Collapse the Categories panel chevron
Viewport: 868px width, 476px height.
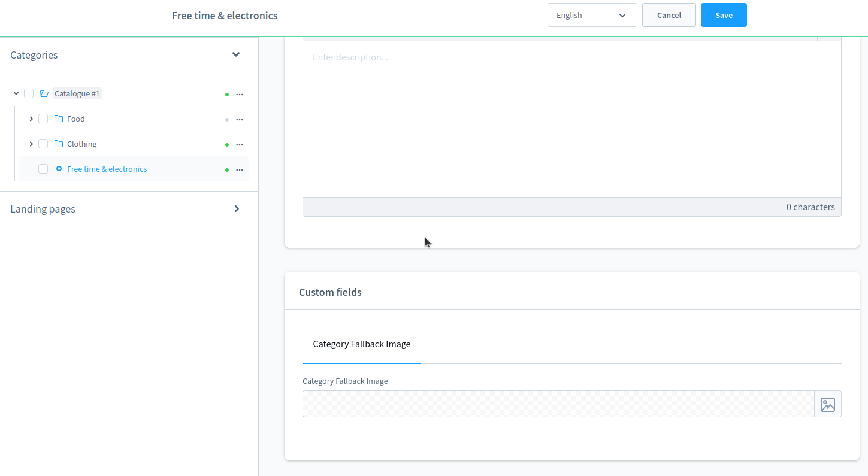point(236,54)
